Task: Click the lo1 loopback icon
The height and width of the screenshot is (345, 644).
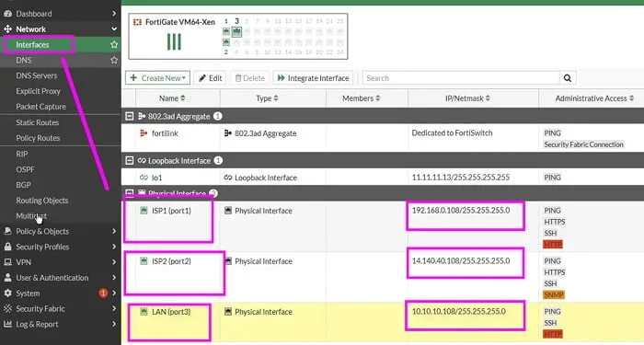Action: 144,178
